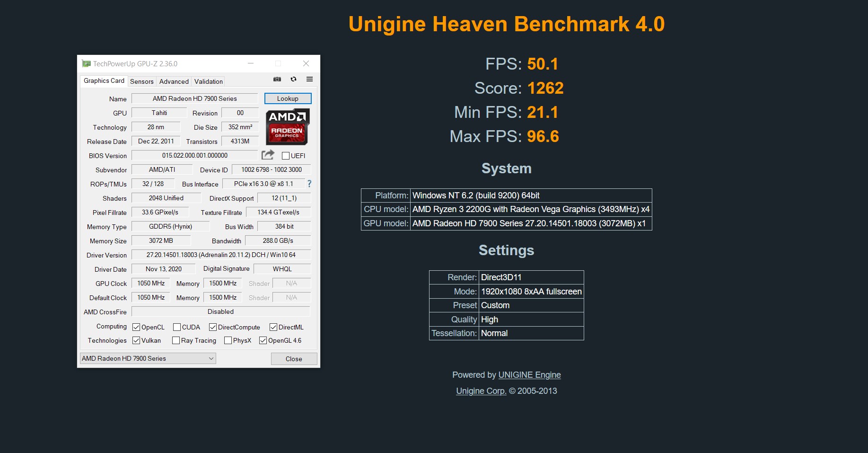Click the AMD CrossFire Disabled field
The image size is (868, 453).
pyautogui.click(x=221, y=311)
